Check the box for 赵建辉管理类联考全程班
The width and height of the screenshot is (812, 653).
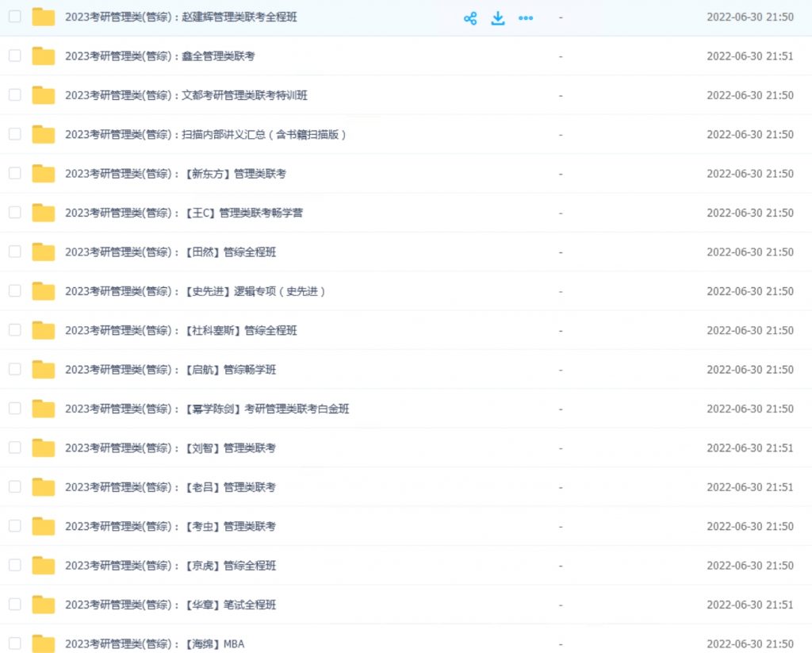[15, 17]
